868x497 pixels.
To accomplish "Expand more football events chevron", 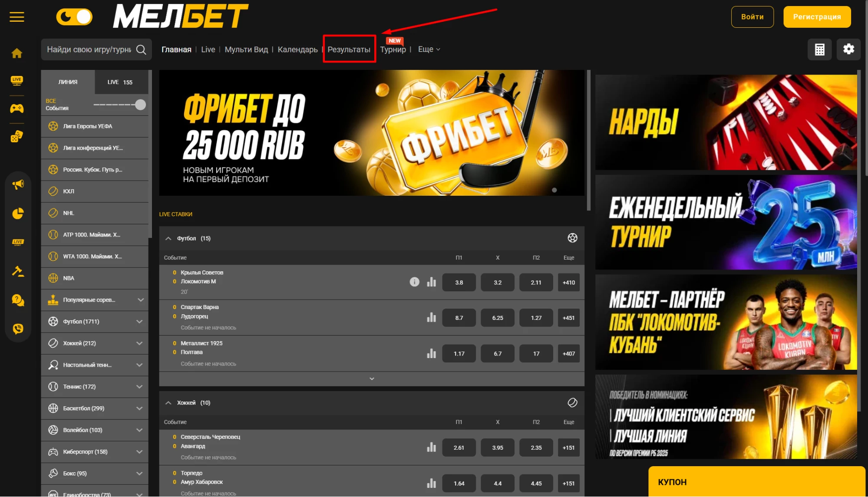I will click(372, 379).
